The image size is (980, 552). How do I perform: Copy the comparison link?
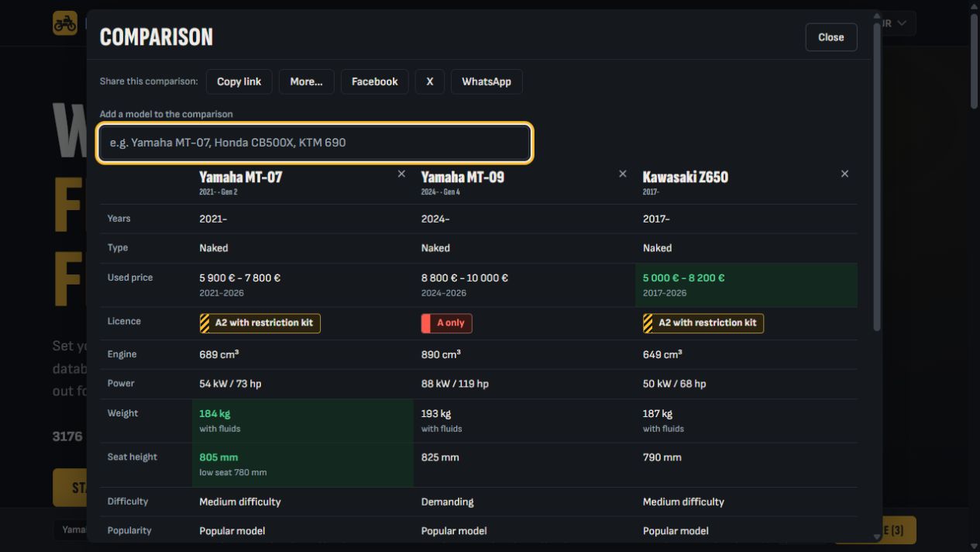tap(239, 81)
